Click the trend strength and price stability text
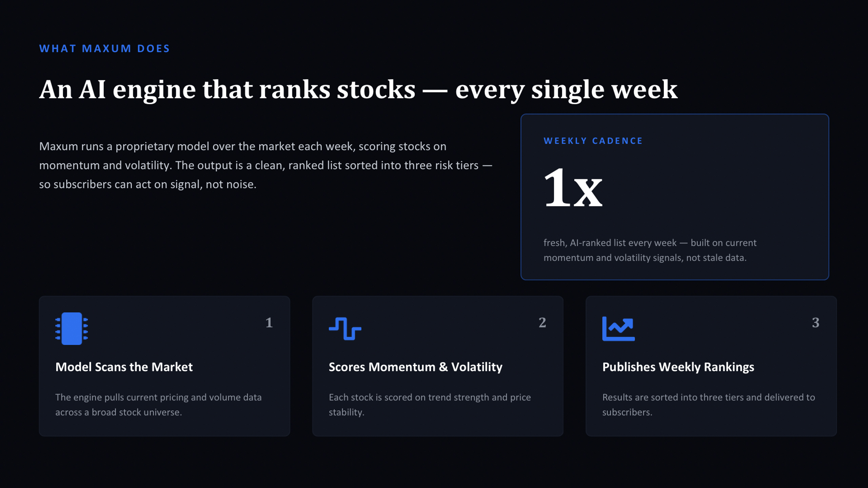Viewport: 868px width, 488px height. [x=430, y=405]
